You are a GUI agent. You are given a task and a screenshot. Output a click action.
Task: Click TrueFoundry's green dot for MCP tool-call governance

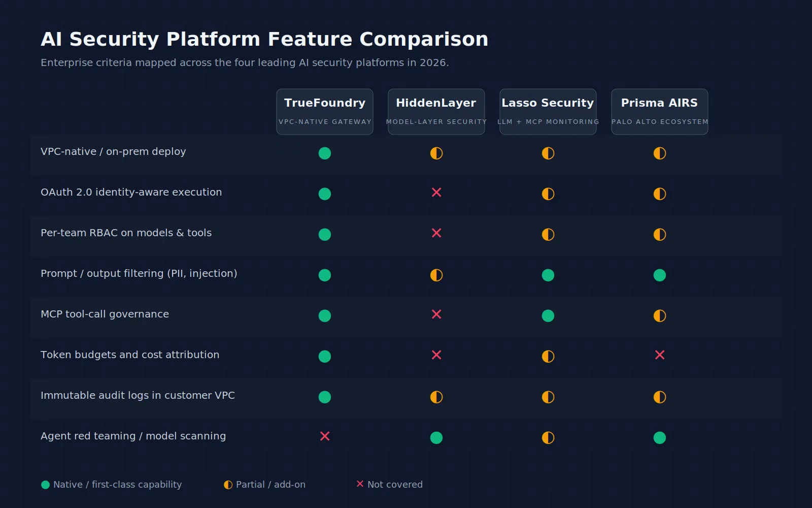click(325, 315)
